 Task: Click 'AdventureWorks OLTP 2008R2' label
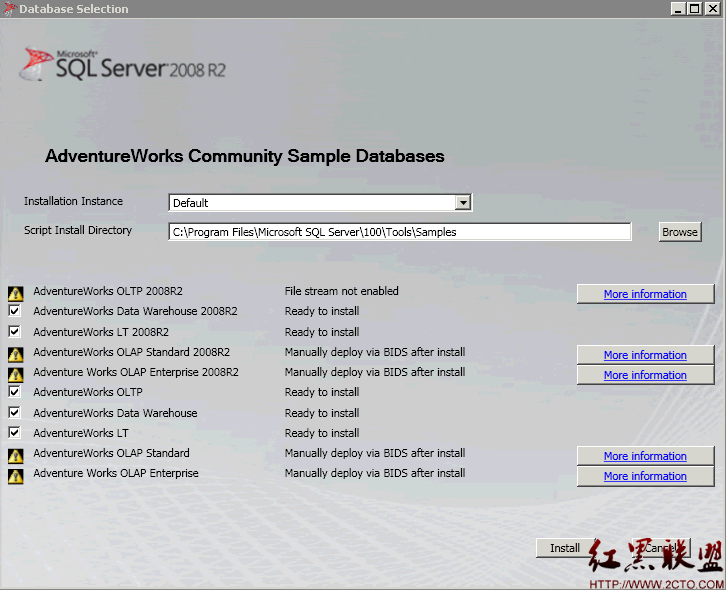point(108,291)
